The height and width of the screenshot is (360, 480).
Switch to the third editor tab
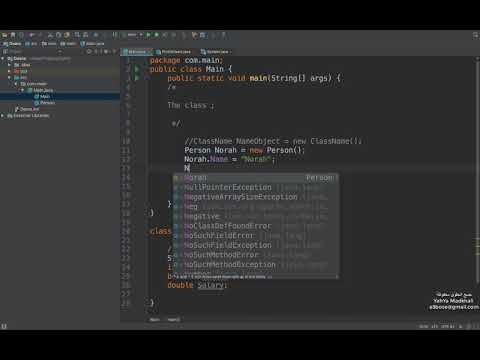tap(215, 52)
